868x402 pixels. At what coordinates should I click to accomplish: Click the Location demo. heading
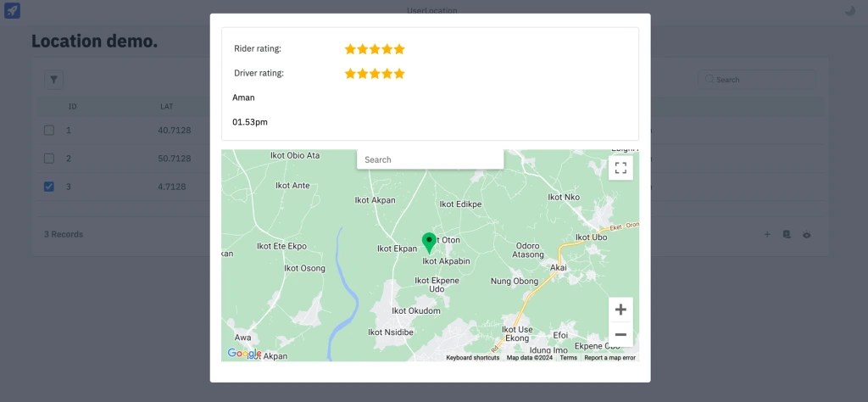tap(95, 41)
